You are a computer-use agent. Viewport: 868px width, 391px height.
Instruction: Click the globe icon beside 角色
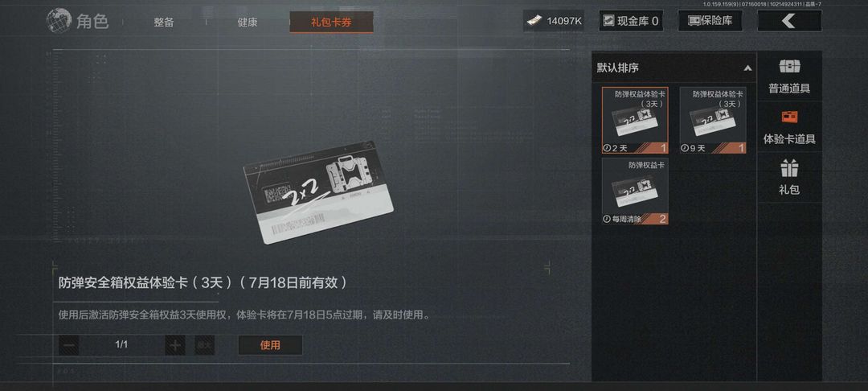tap(59, 21)
